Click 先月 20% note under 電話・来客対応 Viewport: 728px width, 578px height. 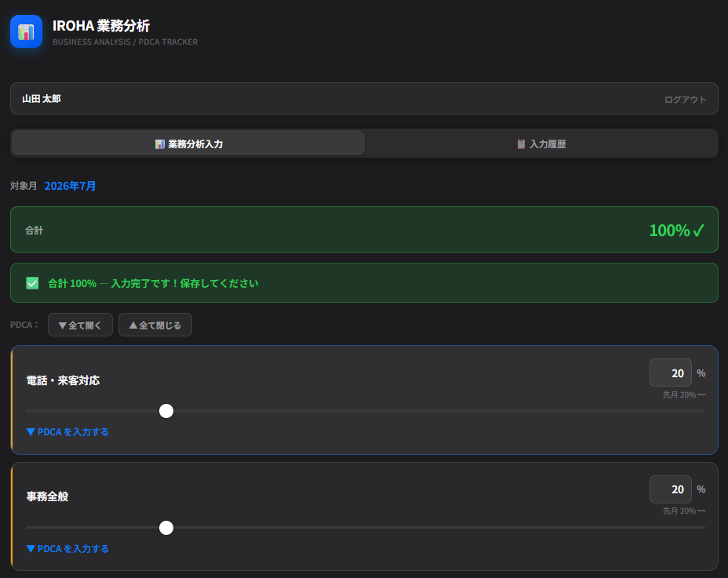(684, 394)
